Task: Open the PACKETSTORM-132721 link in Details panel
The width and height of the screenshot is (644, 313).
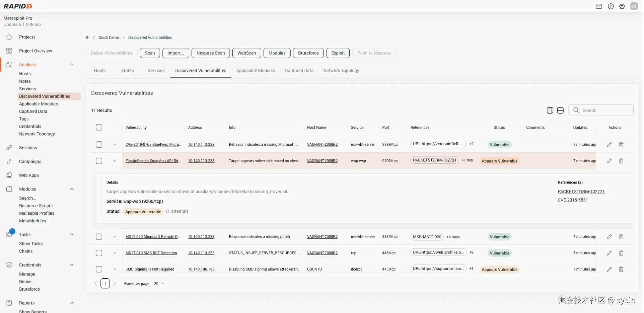Action: [581, 191]
